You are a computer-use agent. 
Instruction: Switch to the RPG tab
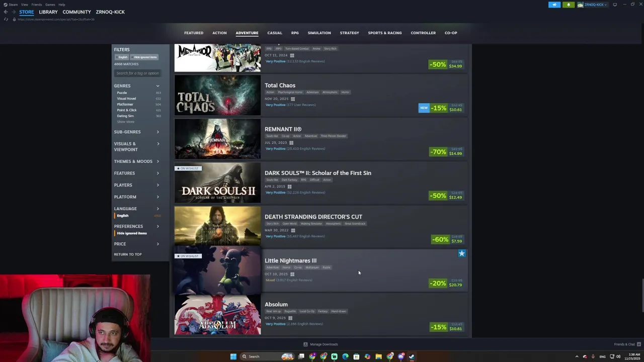coord(295,33)
